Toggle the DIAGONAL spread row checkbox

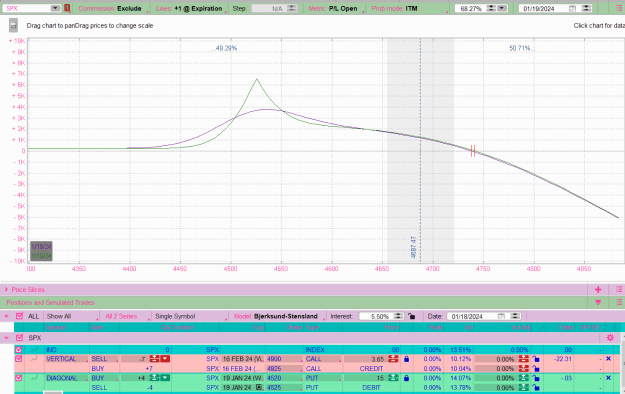pos(18,378)
